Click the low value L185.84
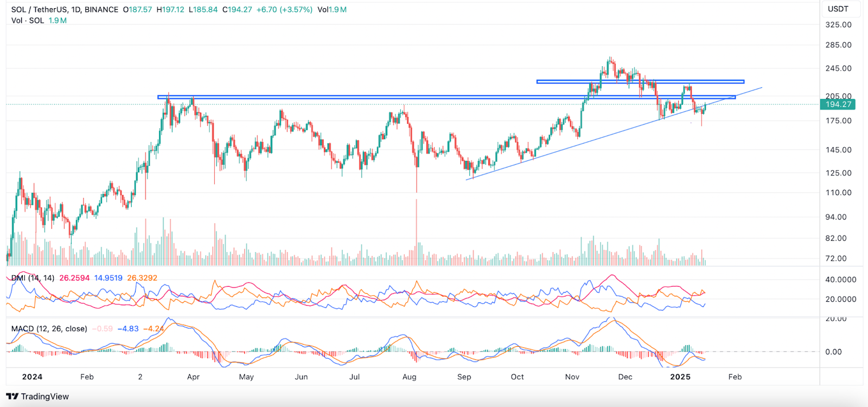This screenshot has width=868, height=407. (x=203, y=10)
